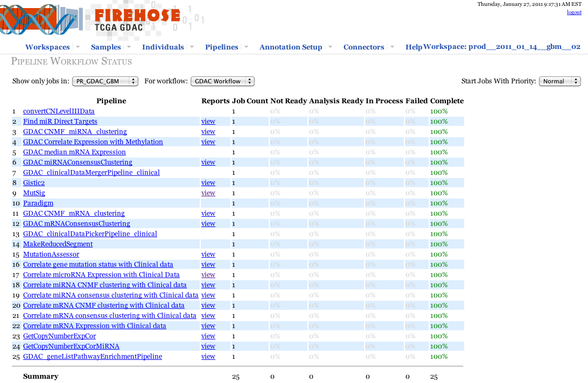The height and width of the screenshot is (383, 588).
Task: View the GetCopyNumberExpCorMiRNA report
Action: pos(208,346)
